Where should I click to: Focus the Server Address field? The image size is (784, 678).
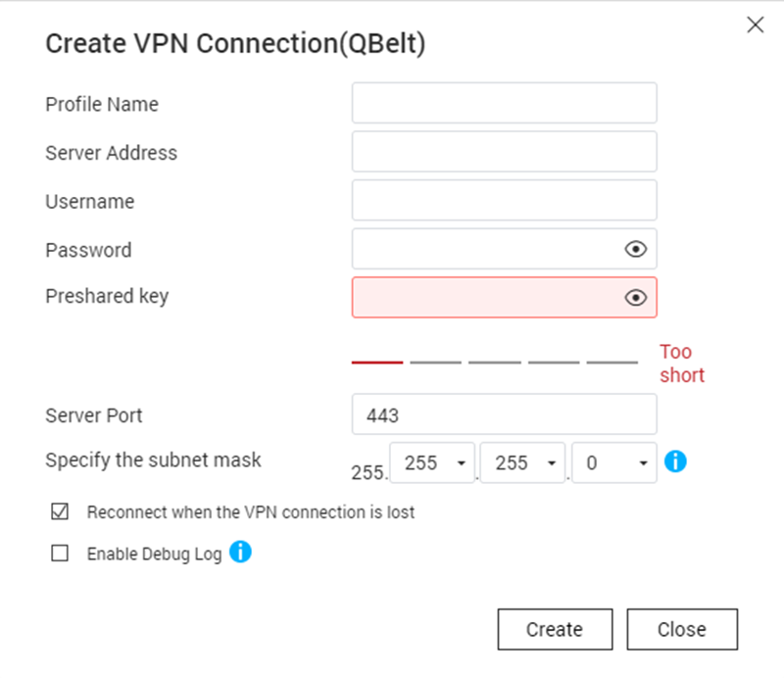pos(504,152)
